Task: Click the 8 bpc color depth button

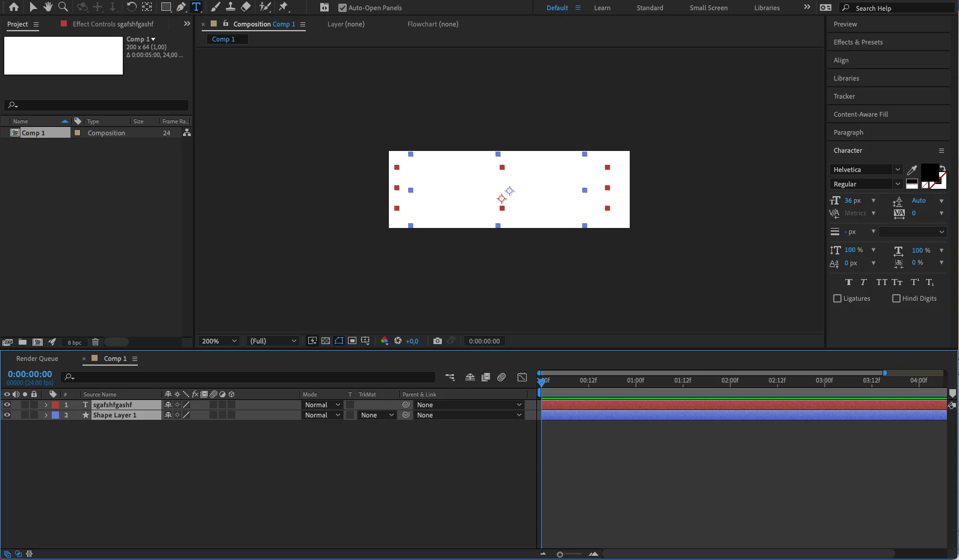Action: (74, 342)
